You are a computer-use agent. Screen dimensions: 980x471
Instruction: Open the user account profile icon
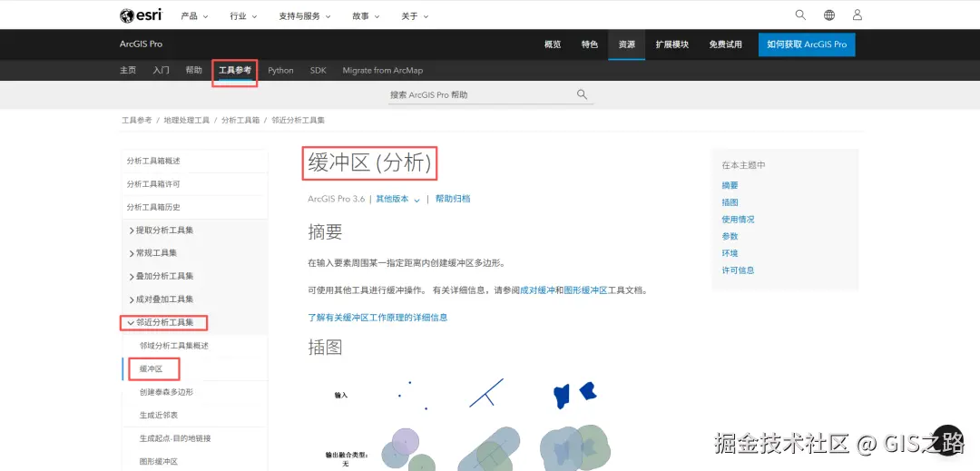tap(857, 15)
